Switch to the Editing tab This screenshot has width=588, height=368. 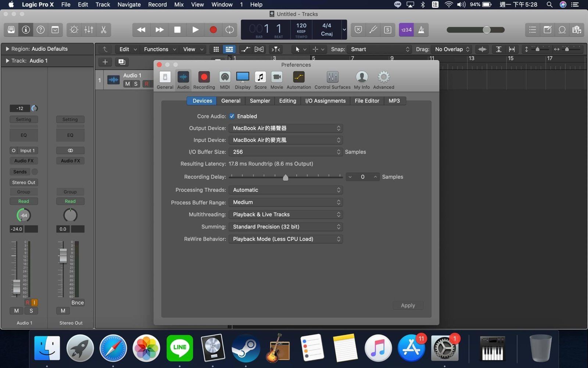(287, 101)
